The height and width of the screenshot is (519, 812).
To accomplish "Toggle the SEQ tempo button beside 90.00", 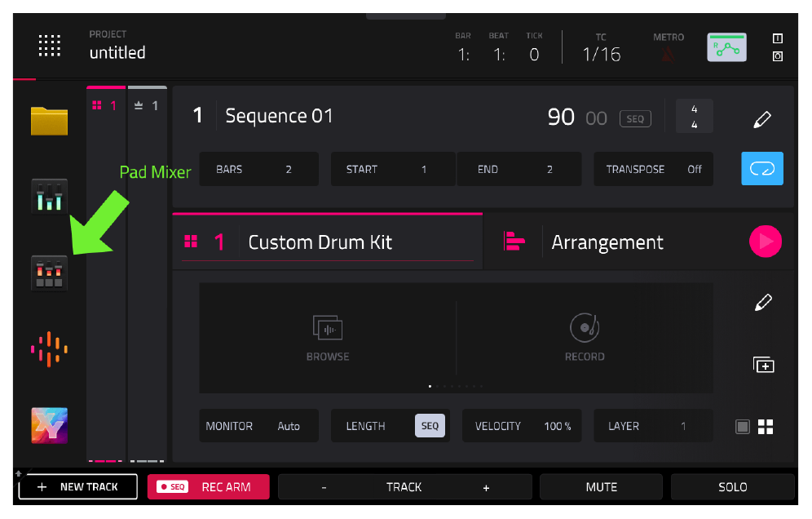I will tap(635, 118).
